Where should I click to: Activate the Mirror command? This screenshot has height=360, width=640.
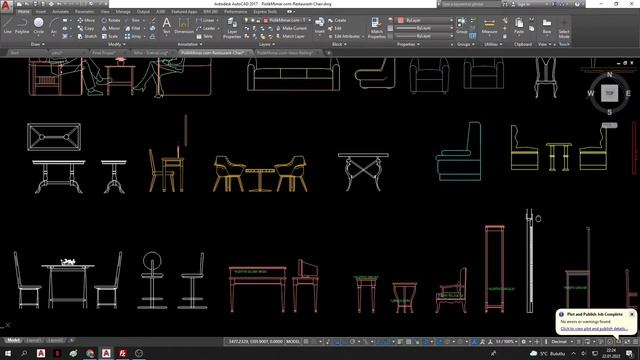click(x=111, y=28)
